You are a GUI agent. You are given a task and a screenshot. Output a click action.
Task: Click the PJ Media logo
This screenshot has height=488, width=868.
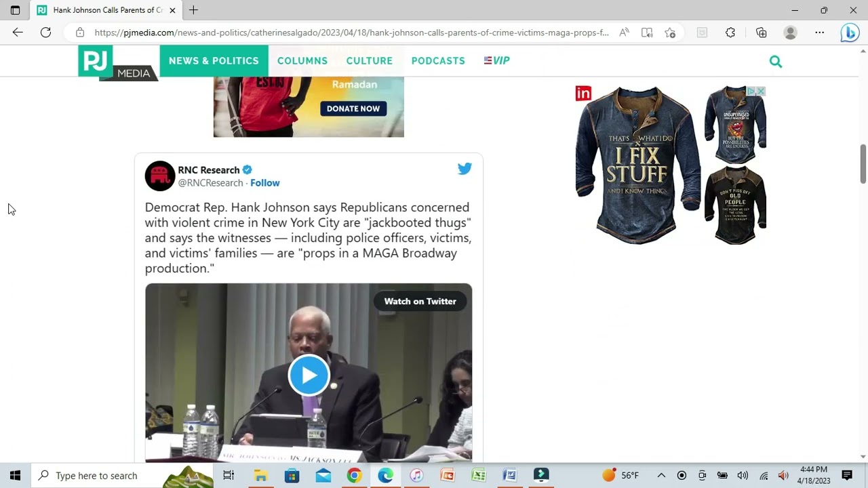tap(118, 63)
